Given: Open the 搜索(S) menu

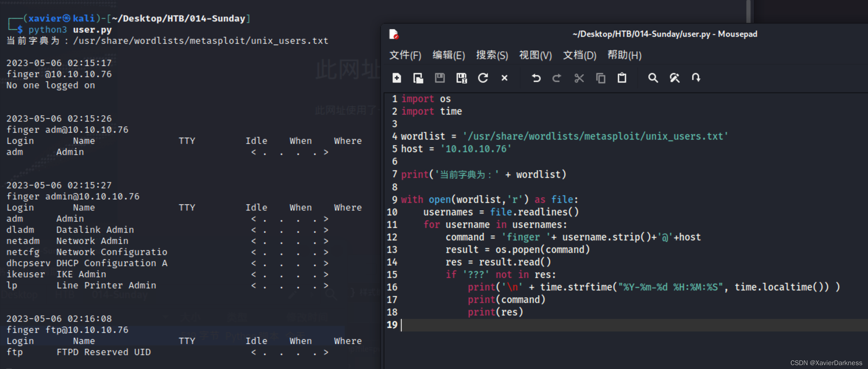Looking at the screenshot, I should tap(492, 55).
